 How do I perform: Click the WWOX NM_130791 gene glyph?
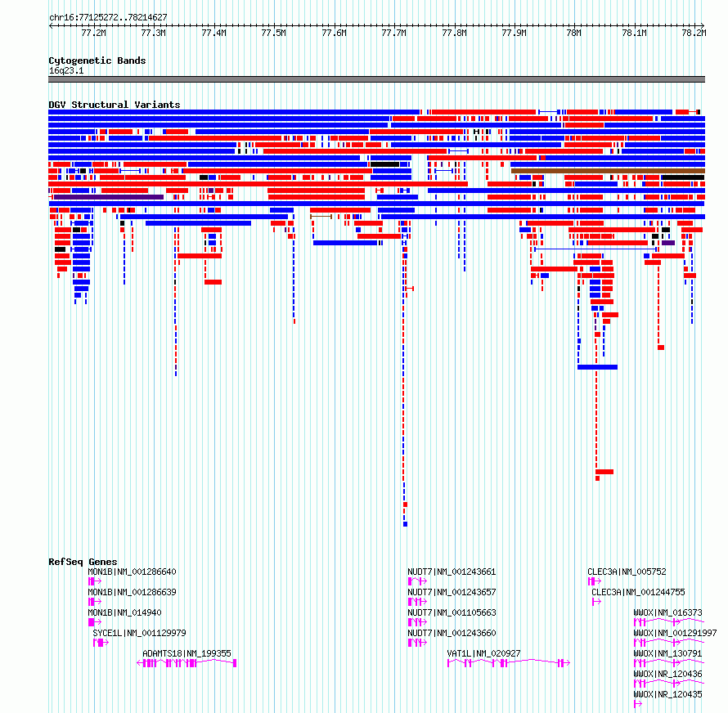point(669,663)
